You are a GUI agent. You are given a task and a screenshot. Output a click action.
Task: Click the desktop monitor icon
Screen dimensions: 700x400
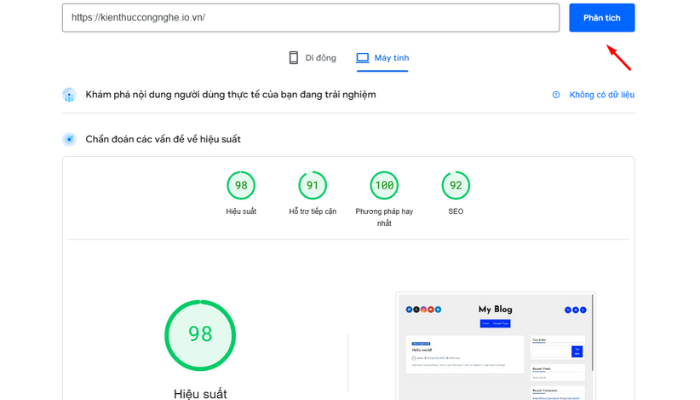tap(363, 58)
